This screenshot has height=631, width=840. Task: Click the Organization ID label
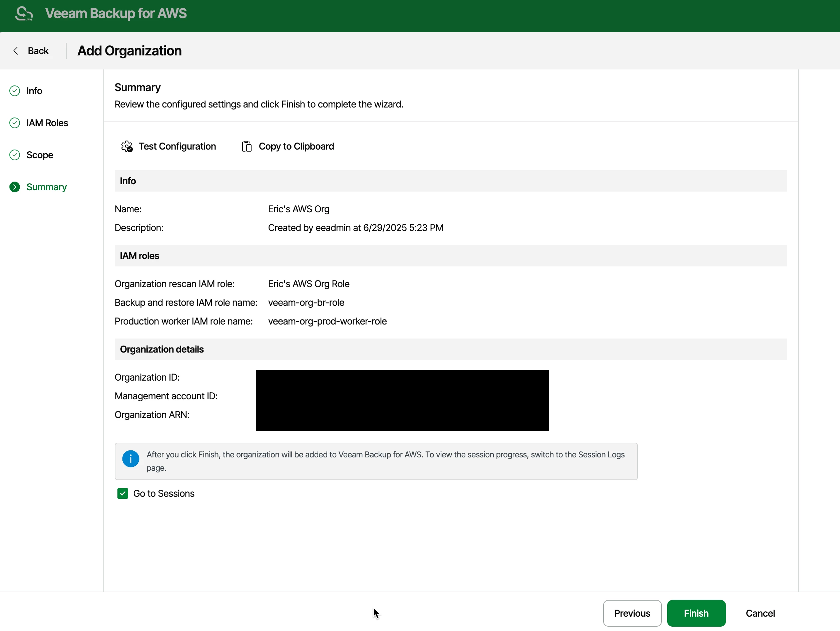[x=147, y=378]
